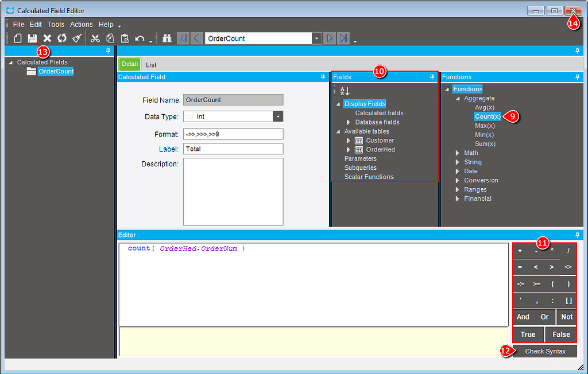Toggle the pushpin on the Functions panel
The width and height of the screenshot is (588, 374).
point(578,76)
